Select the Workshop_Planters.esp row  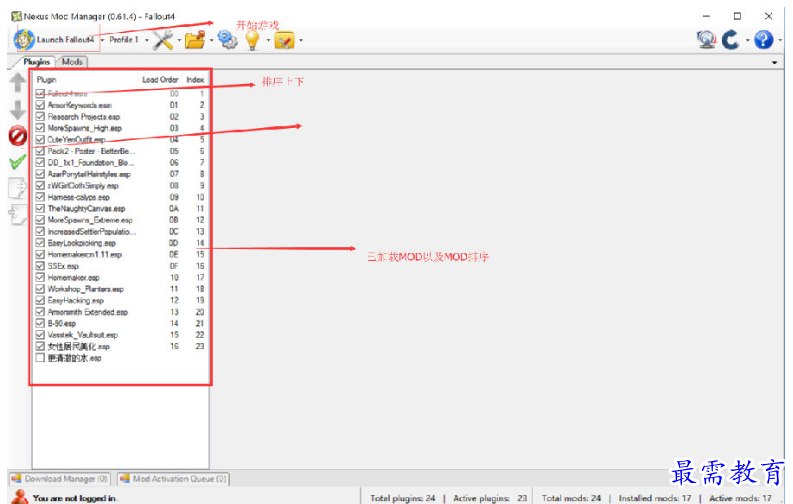120,289
